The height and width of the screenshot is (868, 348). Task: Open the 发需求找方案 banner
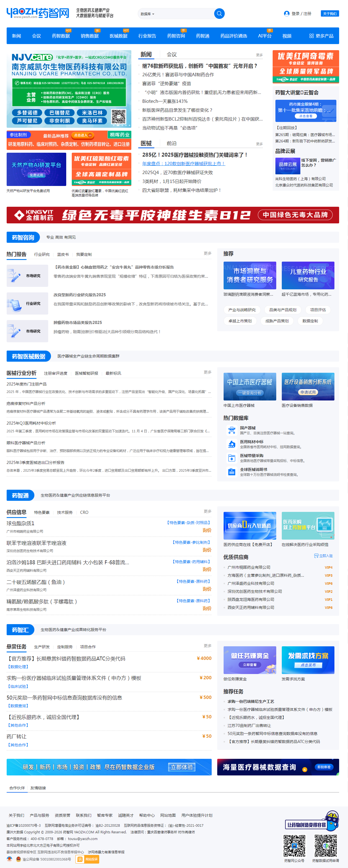tap(308, 660)
